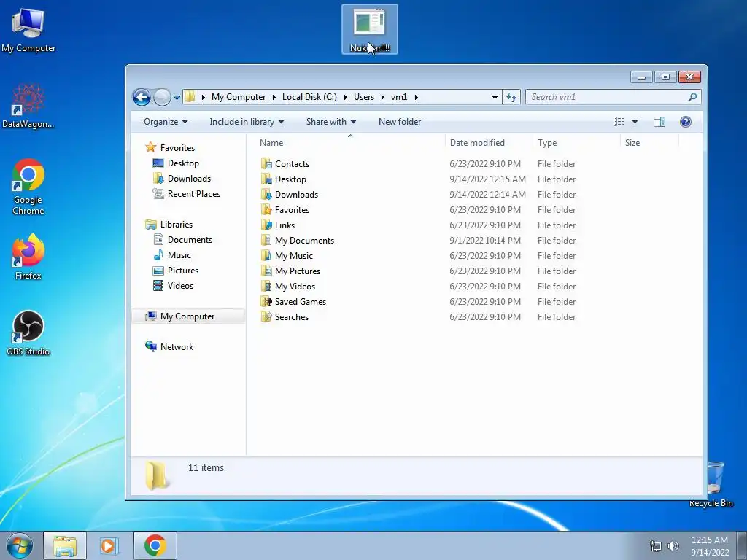Open Videos library in sidebar
Screen dimensions: 747x560
point(180,286)
